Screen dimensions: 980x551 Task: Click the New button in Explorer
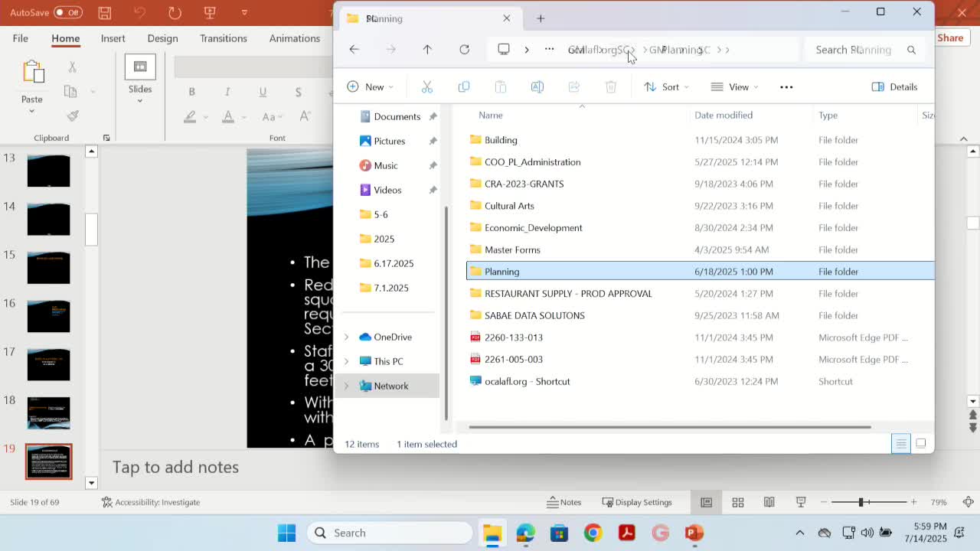click(369, 86)
